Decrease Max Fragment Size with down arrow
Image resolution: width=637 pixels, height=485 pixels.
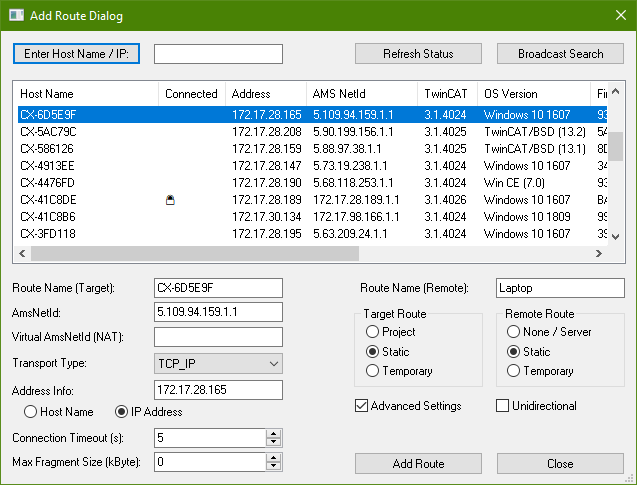tap(274, 466)
